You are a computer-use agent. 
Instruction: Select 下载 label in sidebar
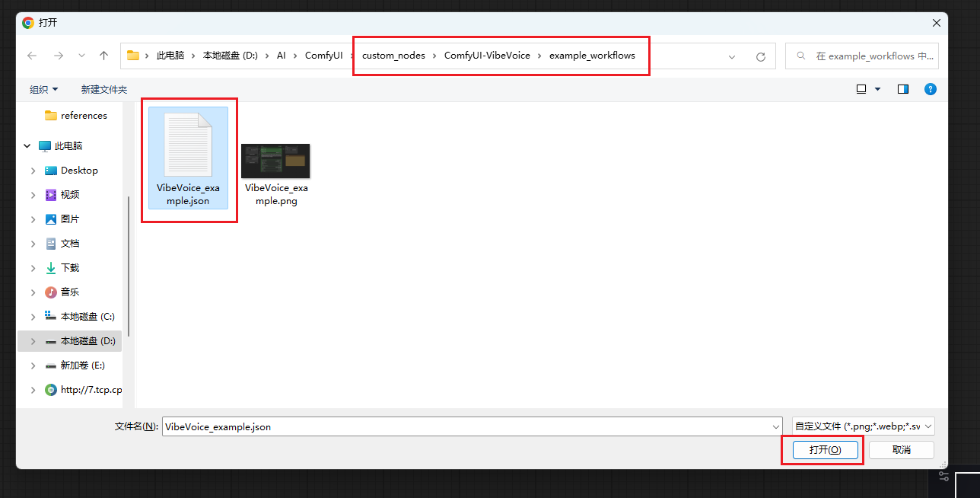[70, 268]
